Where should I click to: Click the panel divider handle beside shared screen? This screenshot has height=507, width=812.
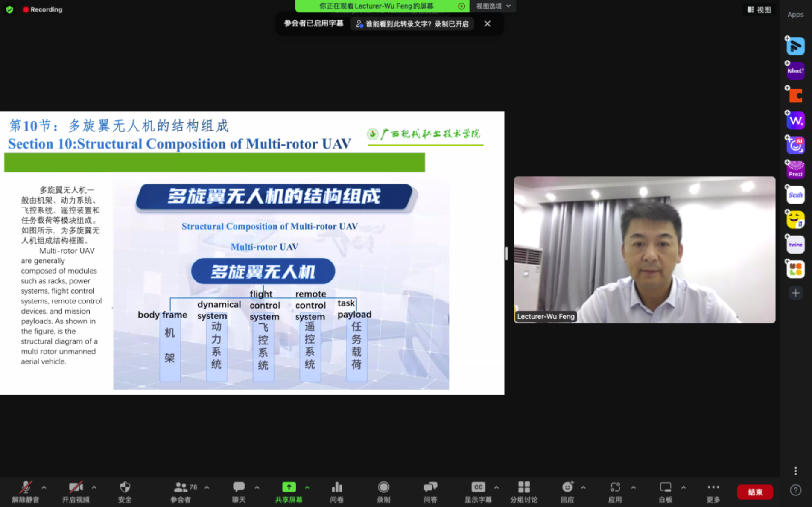pos(506,253)
